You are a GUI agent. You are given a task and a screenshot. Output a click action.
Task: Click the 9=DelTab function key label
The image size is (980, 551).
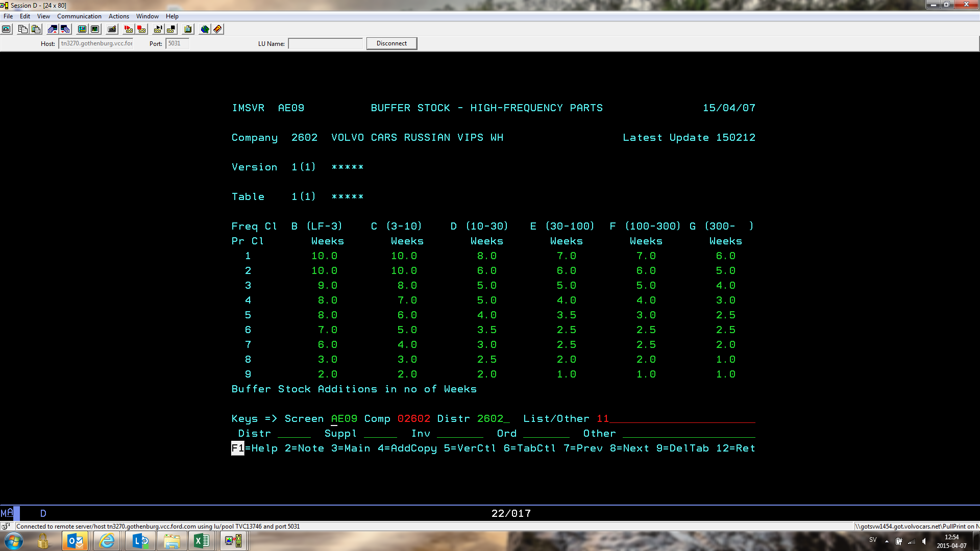pyautogui.click(x=682, y=448)
